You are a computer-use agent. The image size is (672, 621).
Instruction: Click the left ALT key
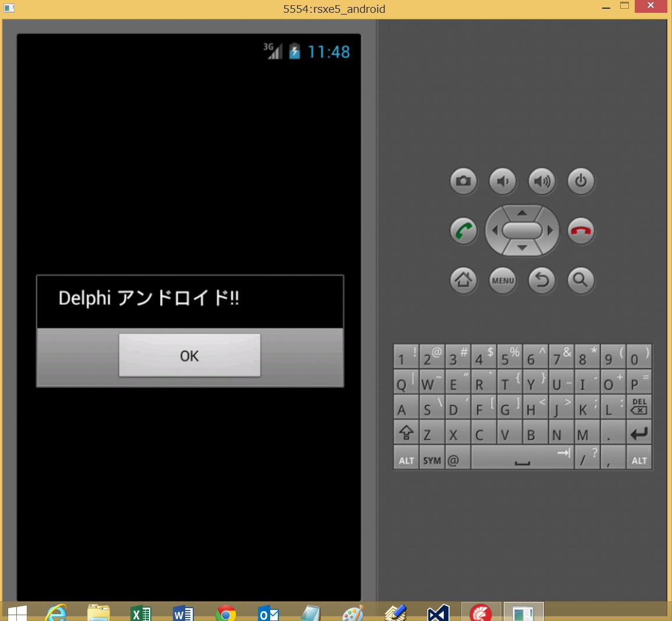point(406,457)
